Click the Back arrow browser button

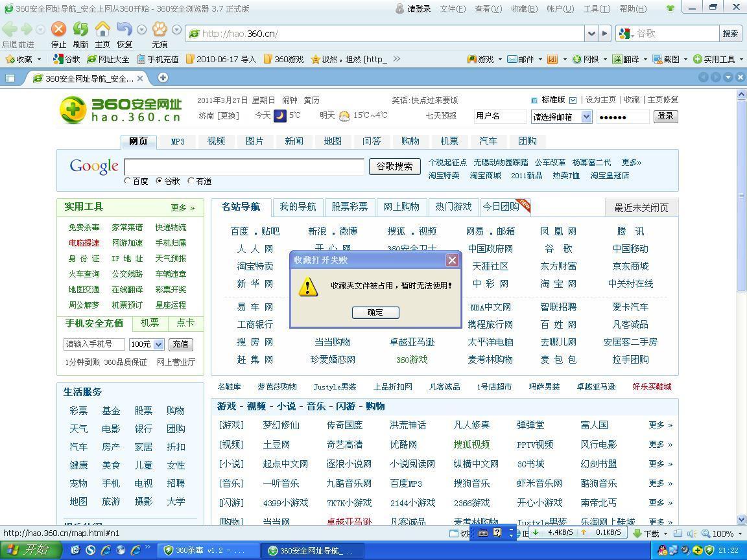point(10,30)
